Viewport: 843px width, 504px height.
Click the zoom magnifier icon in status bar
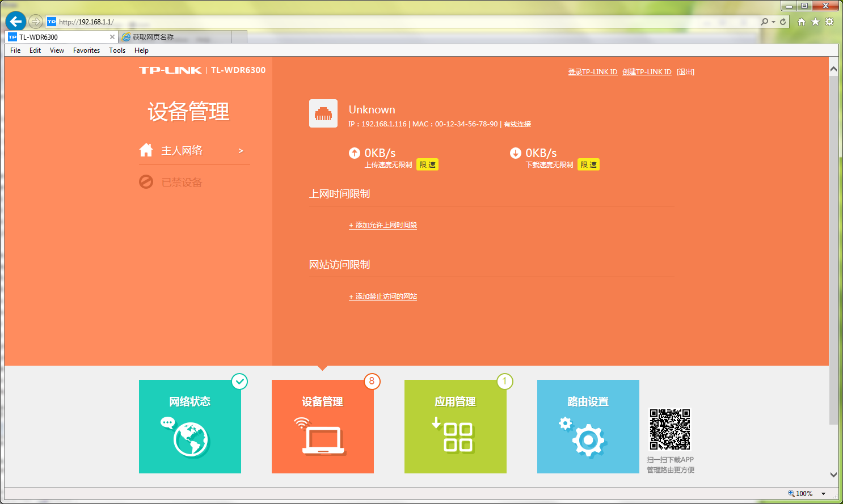coord(791,494)
